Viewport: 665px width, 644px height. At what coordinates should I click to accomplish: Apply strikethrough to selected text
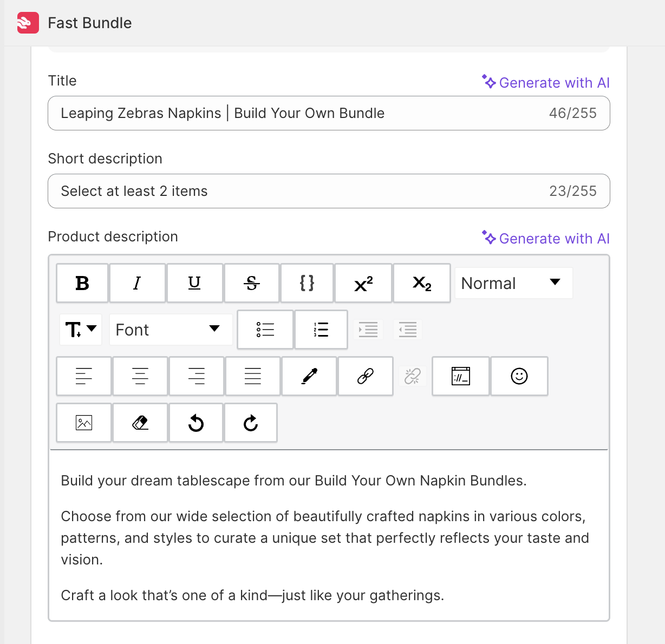pyautogui.click(x=252, y=283)
